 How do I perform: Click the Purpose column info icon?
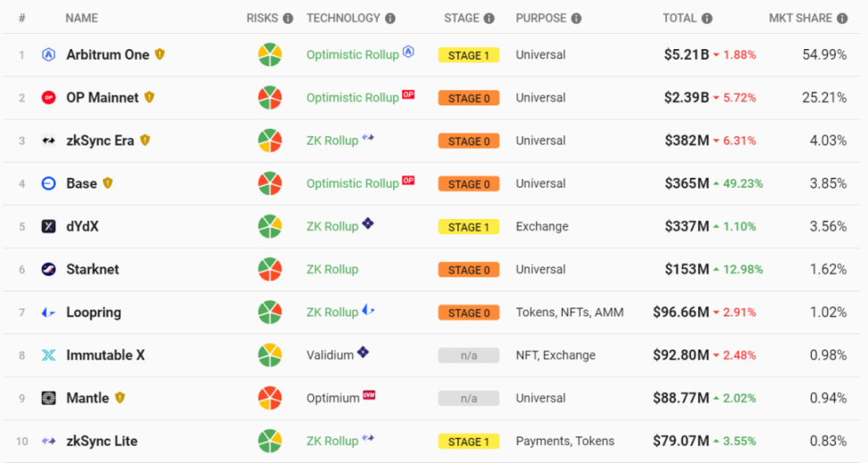[x=576, y=18]
